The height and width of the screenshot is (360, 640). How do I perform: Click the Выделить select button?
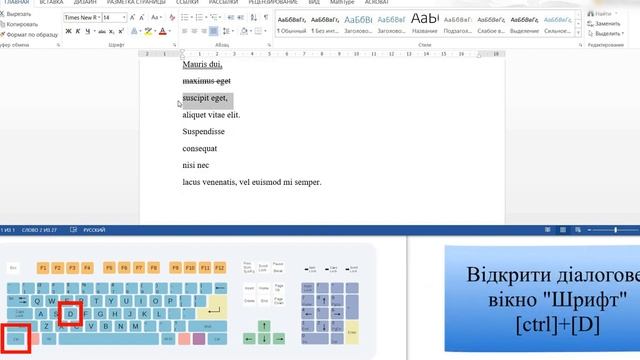click(x=606, y=33)
